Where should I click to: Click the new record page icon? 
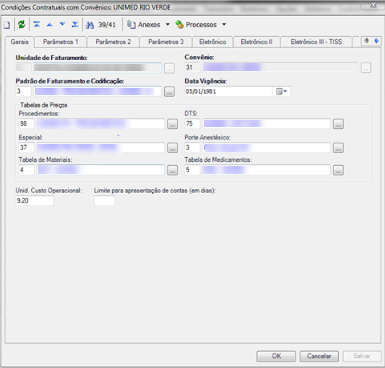(x=7, y=25)
